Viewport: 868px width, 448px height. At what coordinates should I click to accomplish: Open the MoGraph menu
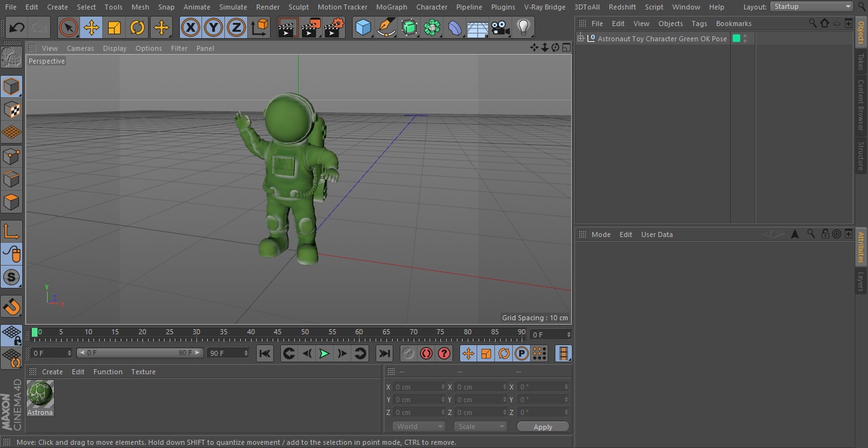point(391,7)
